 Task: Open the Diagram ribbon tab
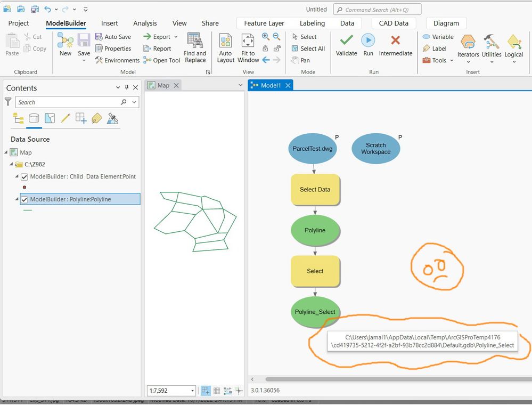pos(446,23)
